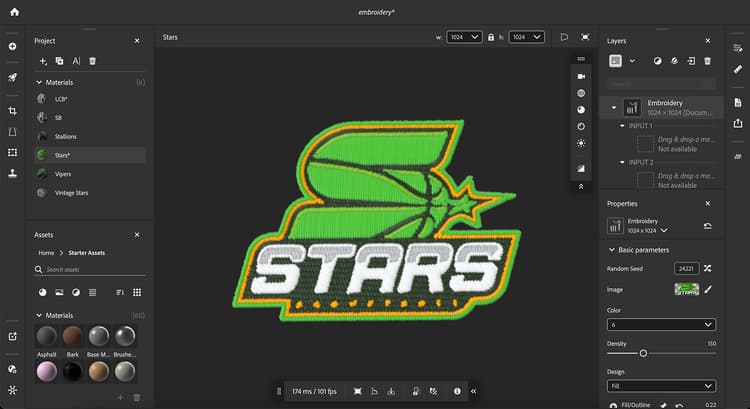The height and width of the screenshot is (409, 750).
Task: Open the Design dropdown set to Fill
Action: 662,386
